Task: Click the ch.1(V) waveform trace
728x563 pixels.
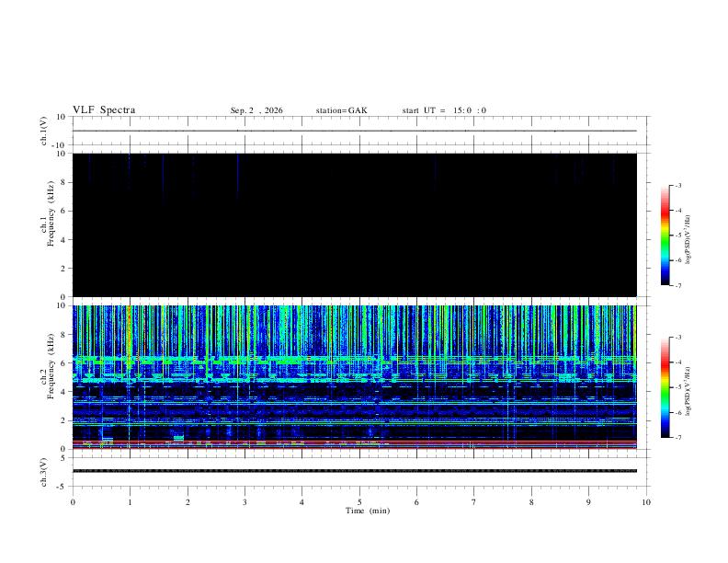Action: pyautogui.click(x=355, y=131)
